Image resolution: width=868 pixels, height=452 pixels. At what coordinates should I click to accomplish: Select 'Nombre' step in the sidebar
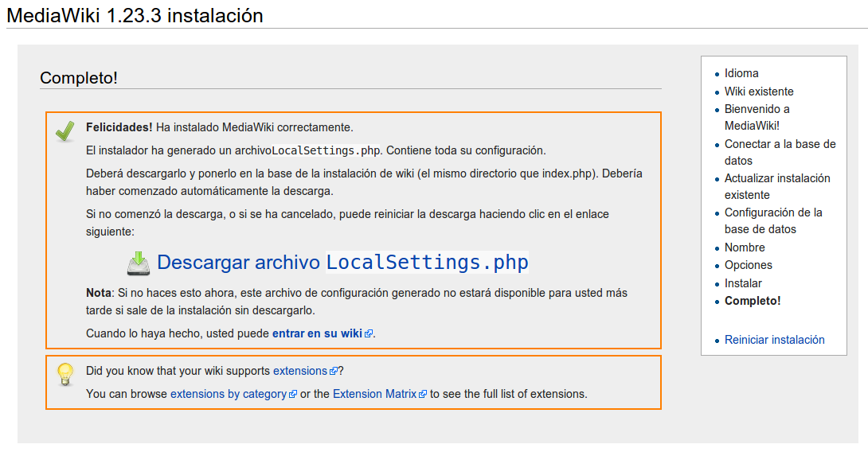[745, 247]
